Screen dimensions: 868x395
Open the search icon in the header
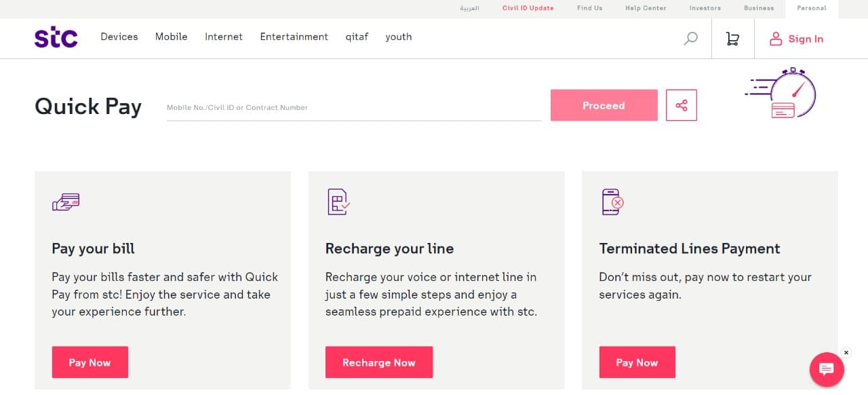click(x=690, y=39)
